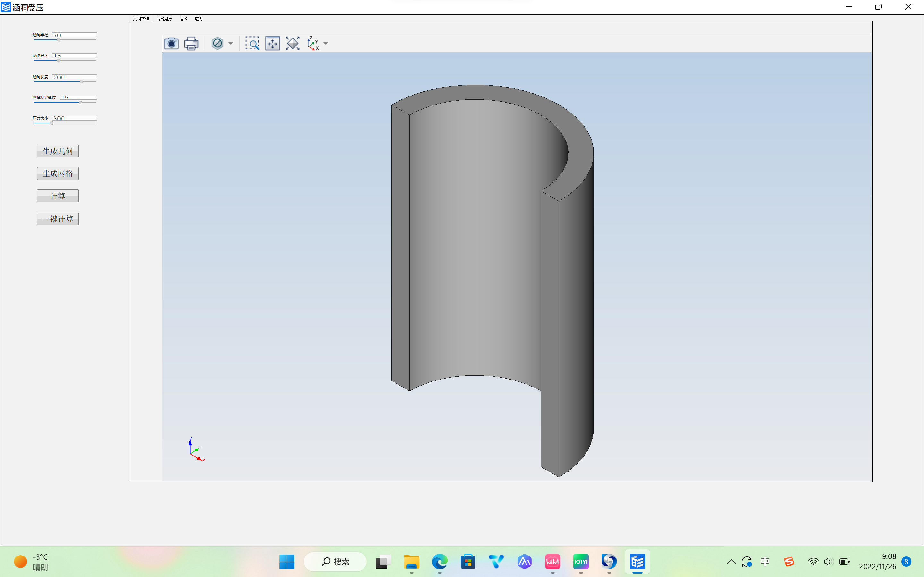Click 一键计算 button
Screen dimensions: 924x577
click(x=58, y=219)
